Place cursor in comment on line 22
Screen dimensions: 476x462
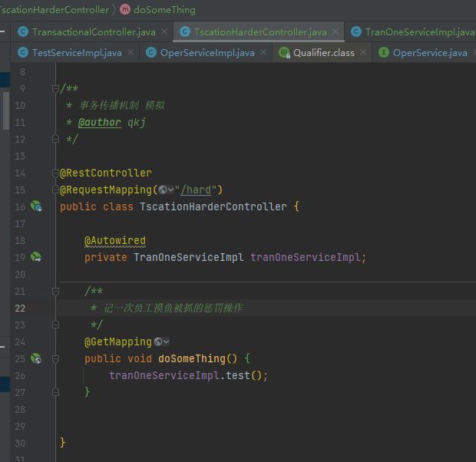173,308
